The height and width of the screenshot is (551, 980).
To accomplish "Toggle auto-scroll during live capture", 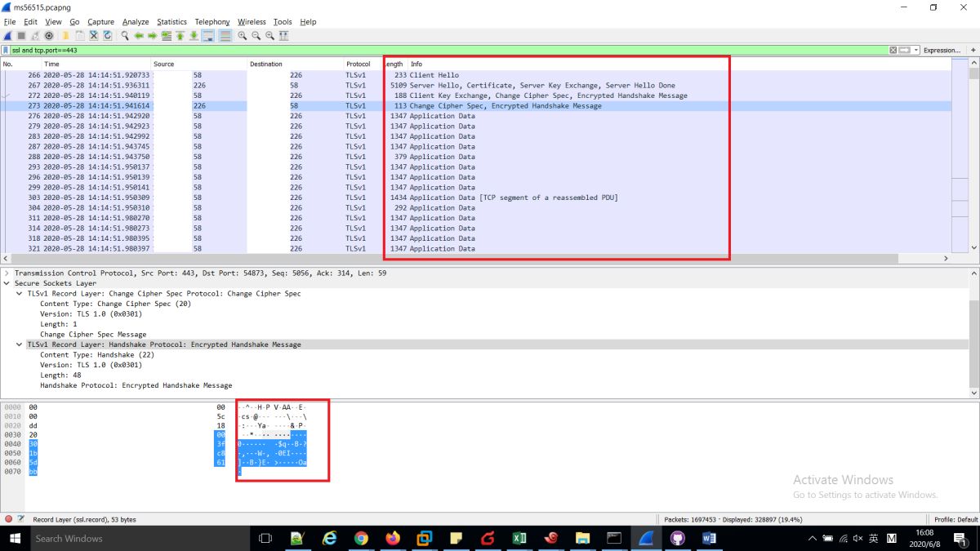I will tap(208, 36).
